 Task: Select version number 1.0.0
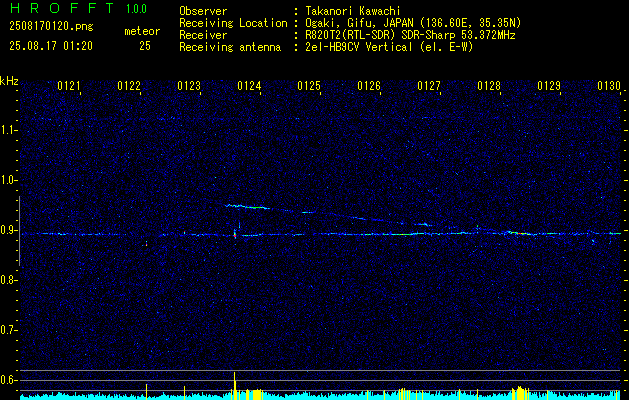[x=137, y=8]
